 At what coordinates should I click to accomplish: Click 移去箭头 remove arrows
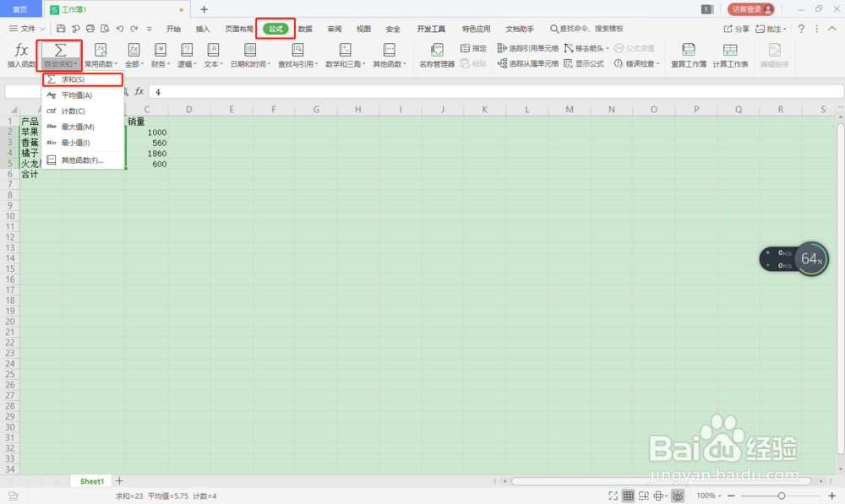pos(584,48)
